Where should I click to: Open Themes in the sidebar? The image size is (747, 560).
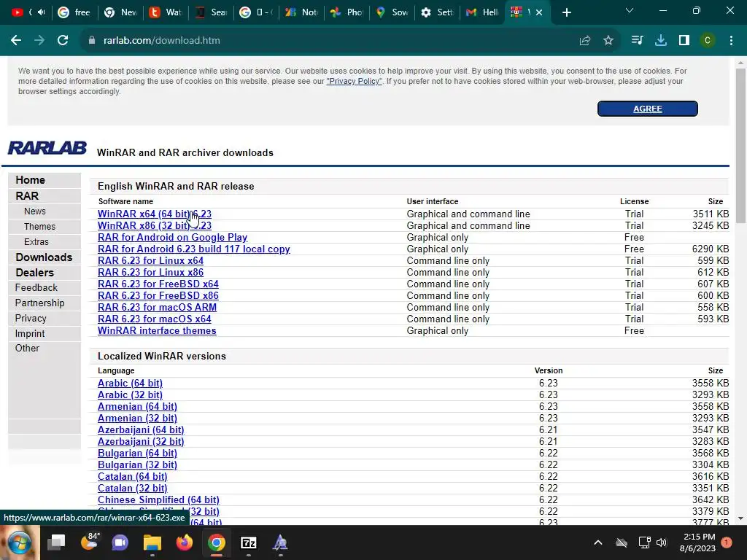point(39,227)
